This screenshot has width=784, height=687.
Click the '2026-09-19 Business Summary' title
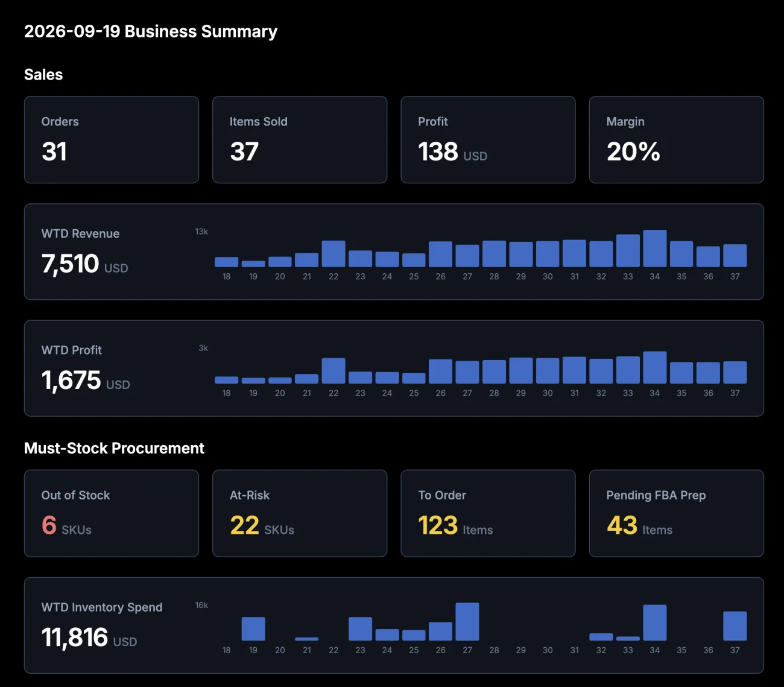coord(151,31)
